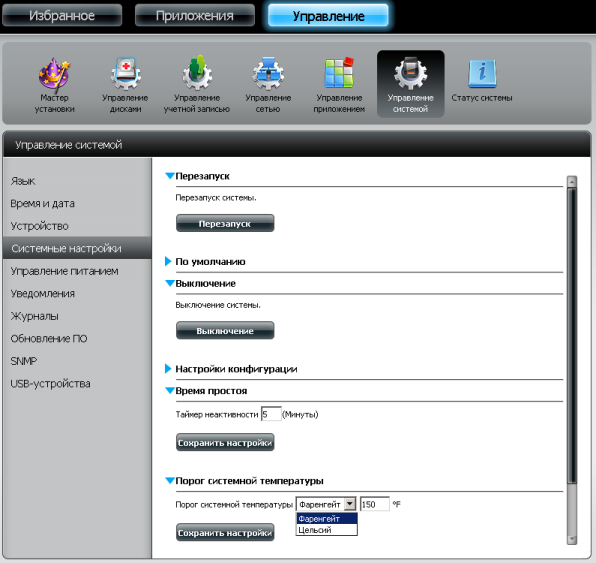The image size is (596, 563).
Task: Open Управление питанием in sidebar
Action: (64, 271)
